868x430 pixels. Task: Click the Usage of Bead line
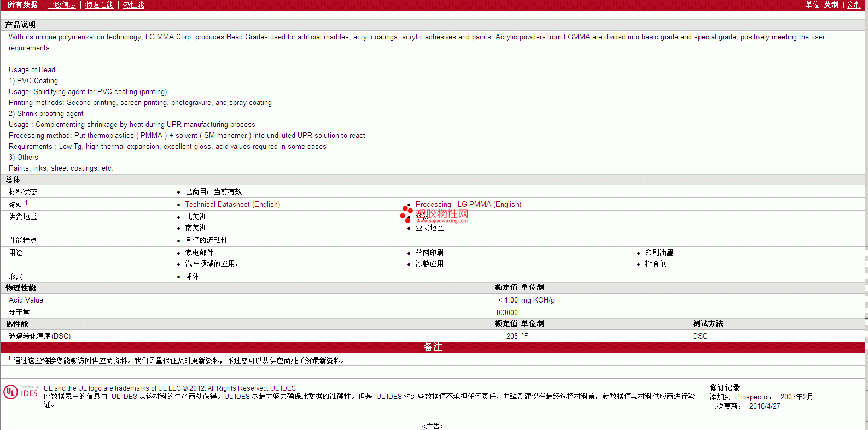[32, 70]
